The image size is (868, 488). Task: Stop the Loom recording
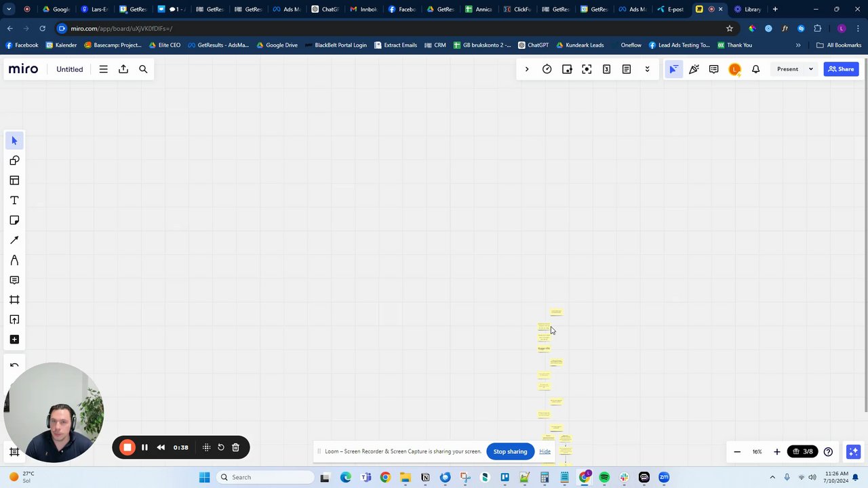coord(127,447)
